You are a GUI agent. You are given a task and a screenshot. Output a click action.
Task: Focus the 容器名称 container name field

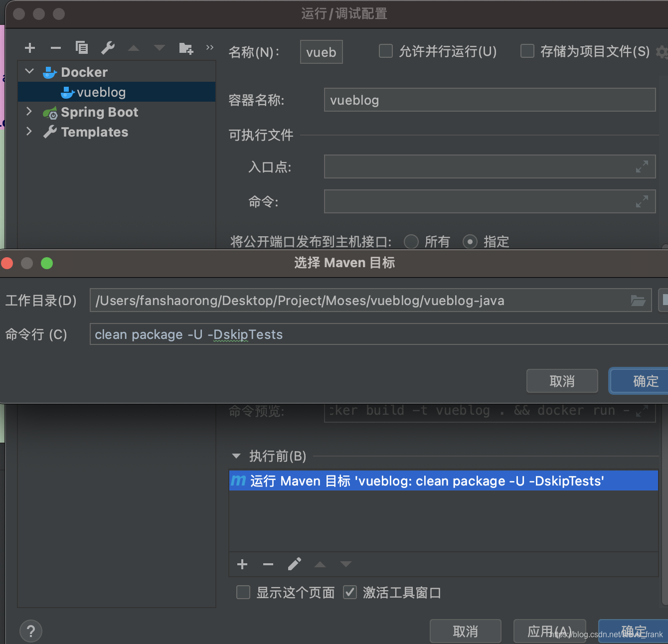point(490,100)
